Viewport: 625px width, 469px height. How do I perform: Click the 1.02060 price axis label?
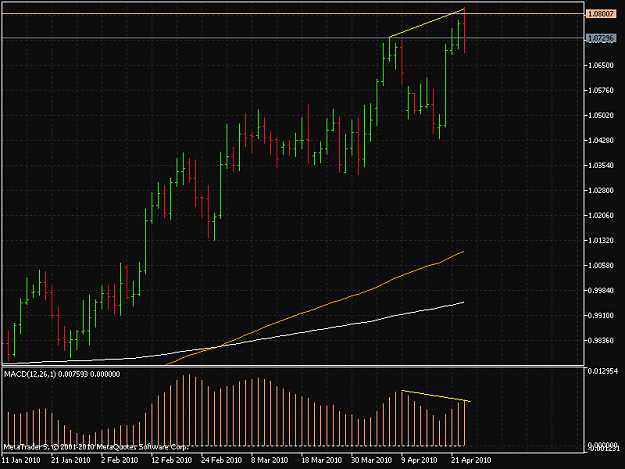pos(601,216)
